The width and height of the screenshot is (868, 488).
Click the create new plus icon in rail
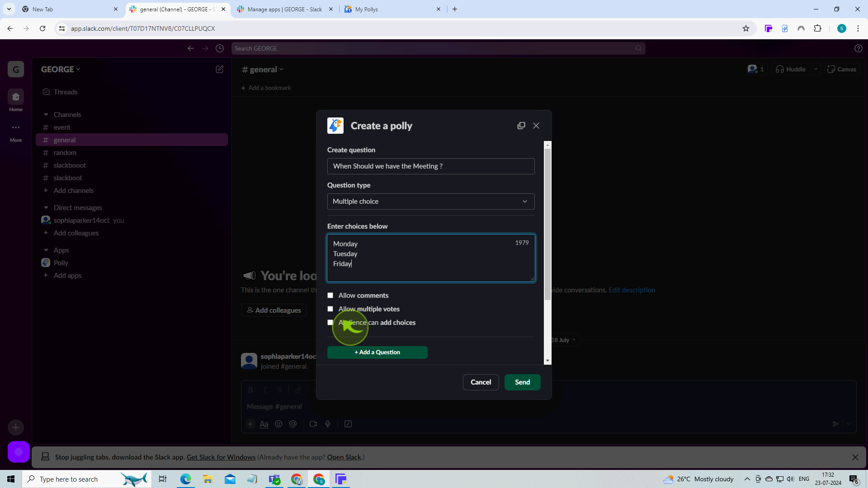click(16, 427)
